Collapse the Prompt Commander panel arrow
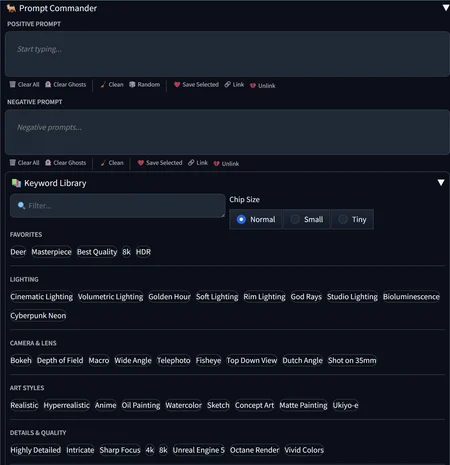The image size is (450, 465). pyautogui.click(x=446, y=8)
